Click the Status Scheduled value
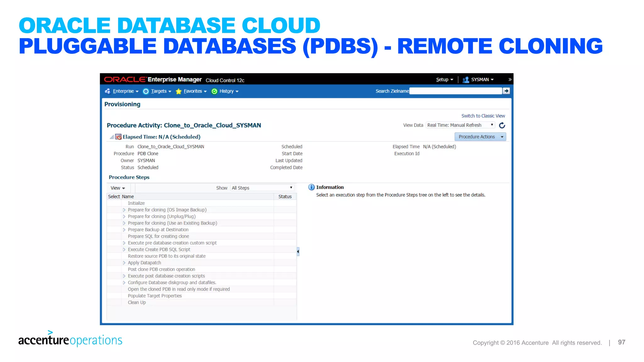 click(x=148, y=167)
